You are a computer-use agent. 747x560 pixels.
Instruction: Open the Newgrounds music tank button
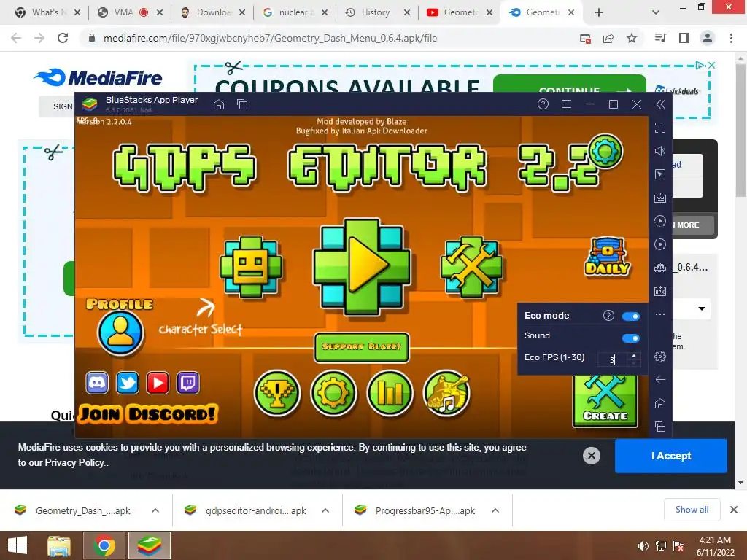tap(446, 393)
